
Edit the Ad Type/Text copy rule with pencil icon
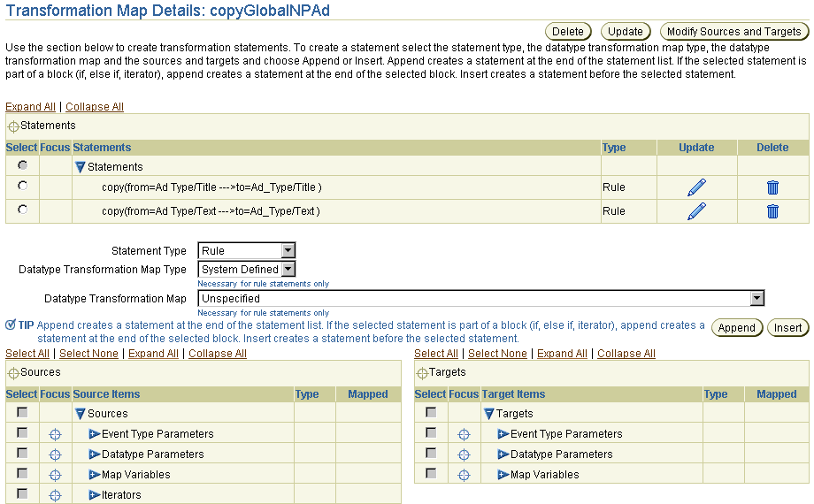696,211
